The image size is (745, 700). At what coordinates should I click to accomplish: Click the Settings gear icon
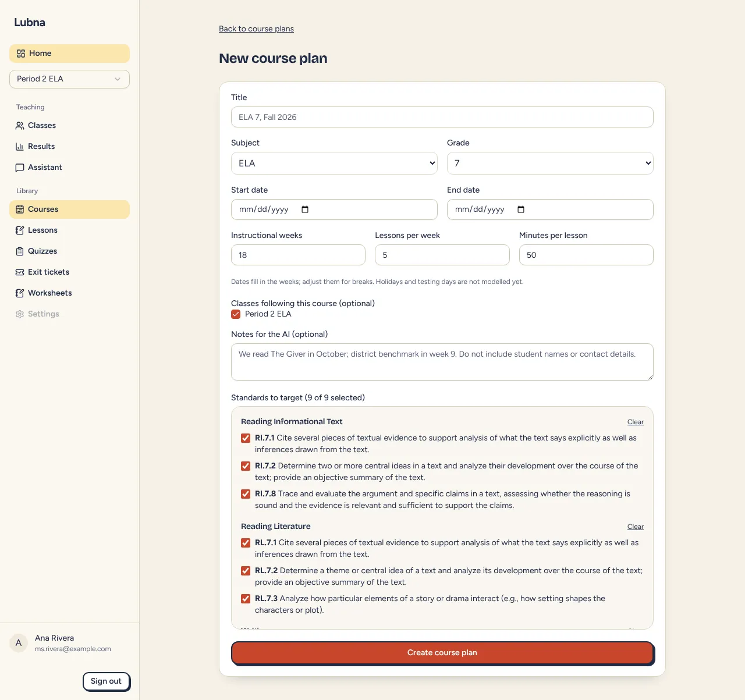(20, 314)
